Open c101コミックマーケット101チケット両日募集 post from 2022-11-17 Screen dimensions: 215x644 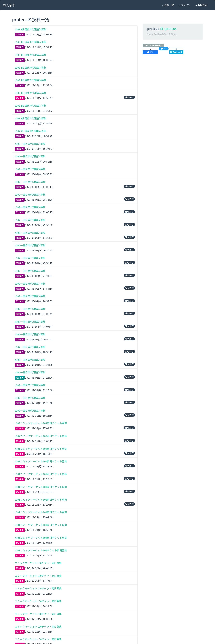pos(41,551)
